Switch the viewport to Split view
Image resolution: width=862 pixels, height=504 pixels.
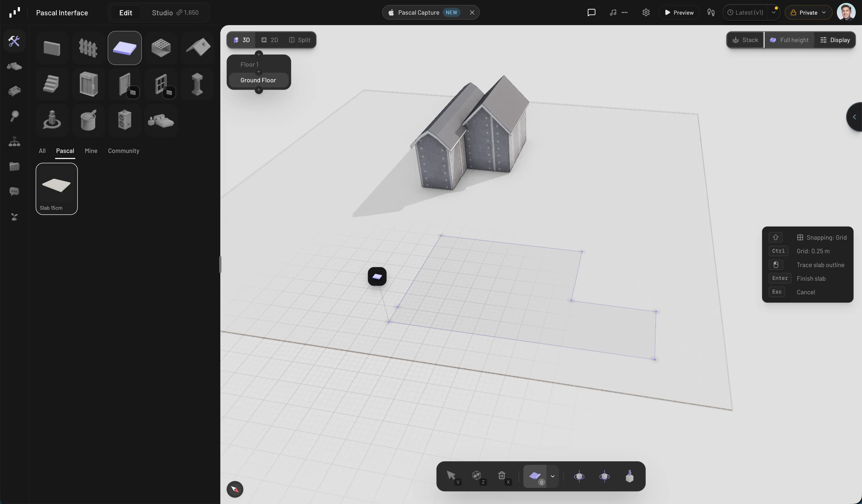[300, 40]
